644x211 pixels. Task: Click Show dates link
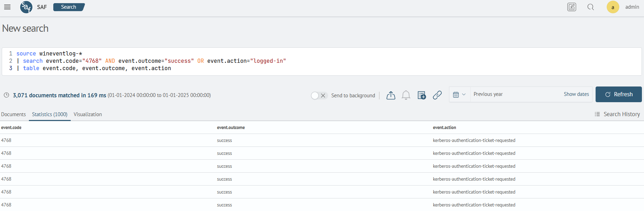[x=576, y=94]
